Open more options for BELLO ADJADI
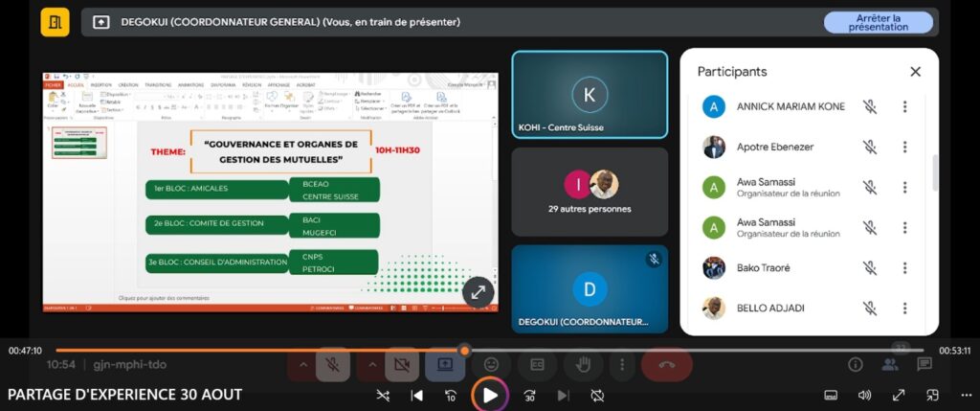Image resolution: width=980 pixels, height=411 pixels. [x=904, y=308]
